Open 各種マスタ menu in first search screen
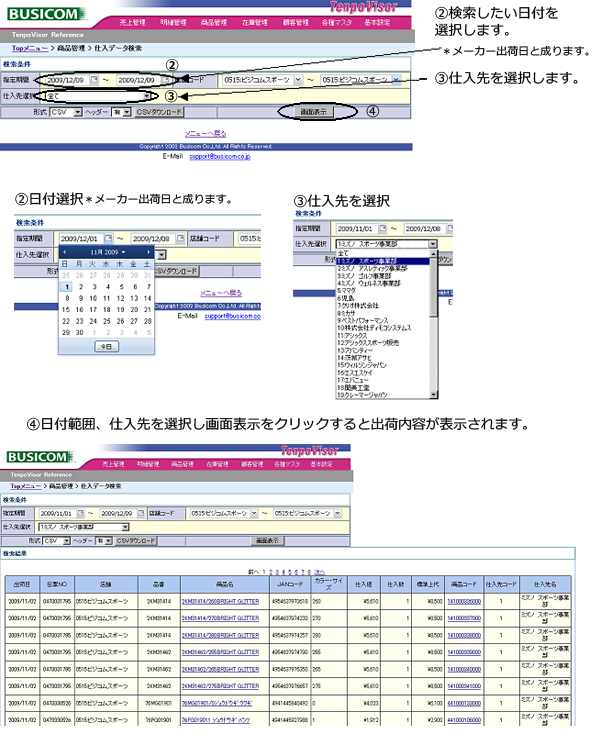This screenshot has width=600, height=734. point(337,22)
